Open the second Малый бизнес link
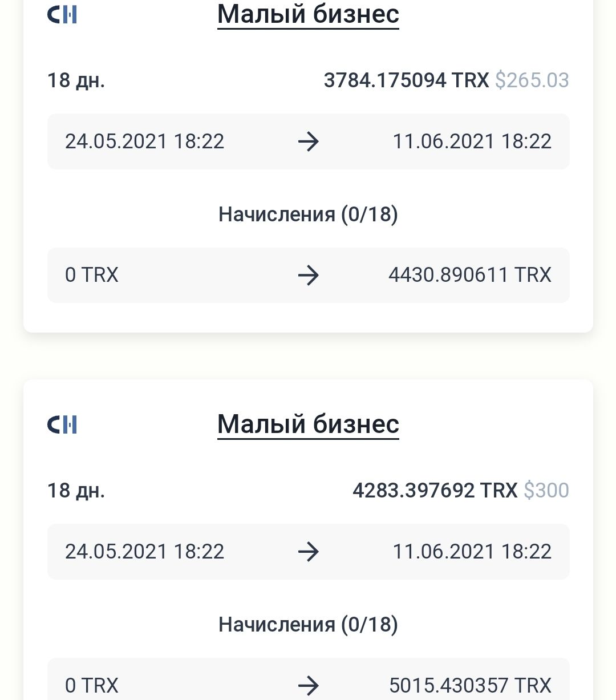Image resolution: width=616 pixels, height=700 pixels. tap(308, 424)
